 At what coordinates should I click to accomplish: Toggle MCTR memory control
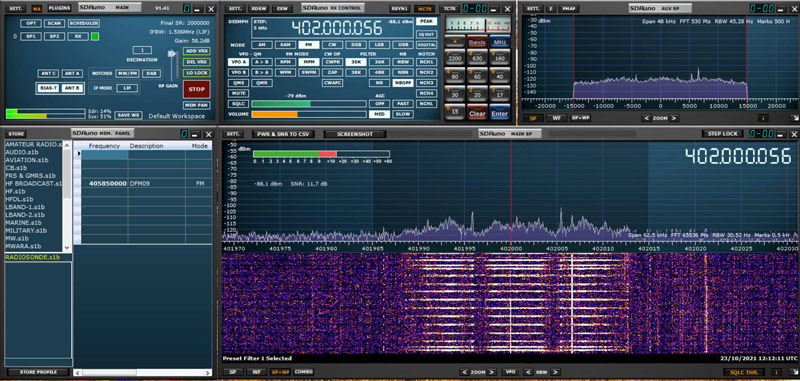coord(423,9)
